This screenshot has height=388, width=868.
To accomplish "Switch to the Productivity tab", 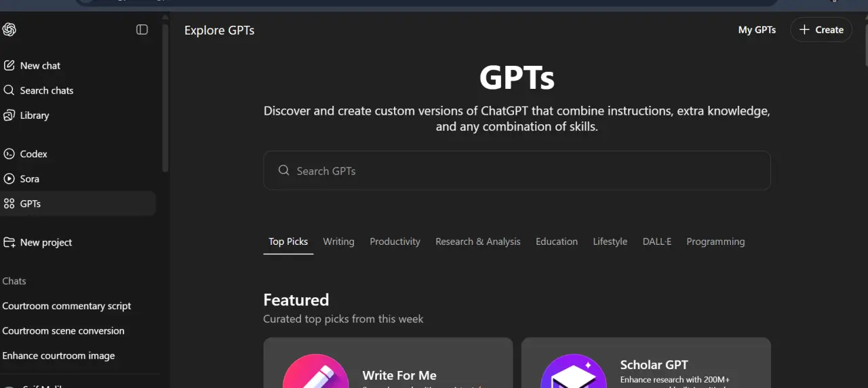I will [395, 241].
